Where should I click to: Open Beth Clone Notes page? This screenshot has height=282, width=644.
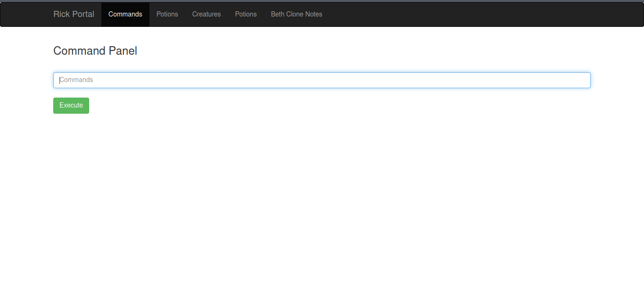coord(296,14)
